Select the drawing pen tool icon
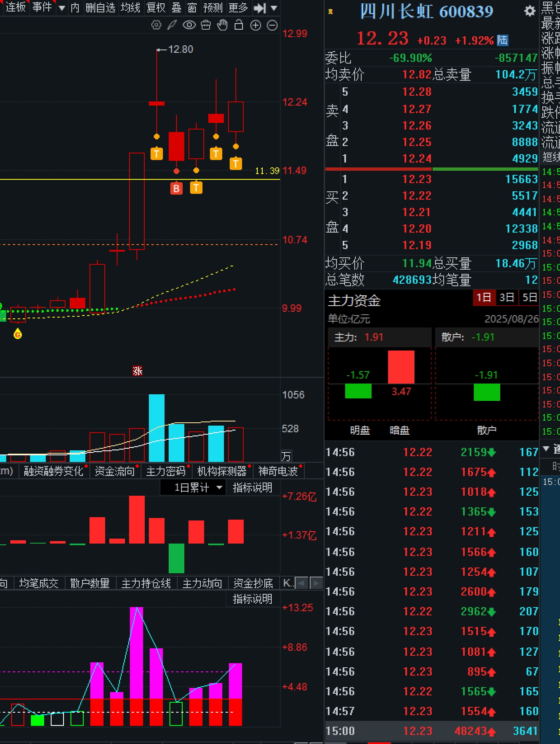The image size is (560, 744). (x=172, y=25)
